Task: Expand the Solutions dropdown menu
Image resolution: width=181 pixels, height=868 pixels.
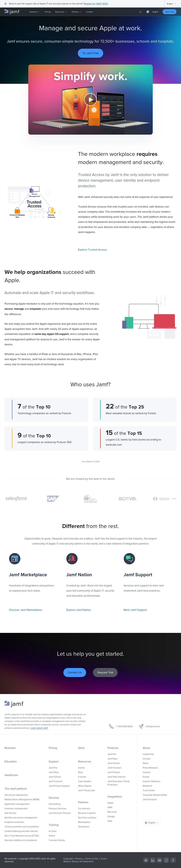Action: pos(34,12)
